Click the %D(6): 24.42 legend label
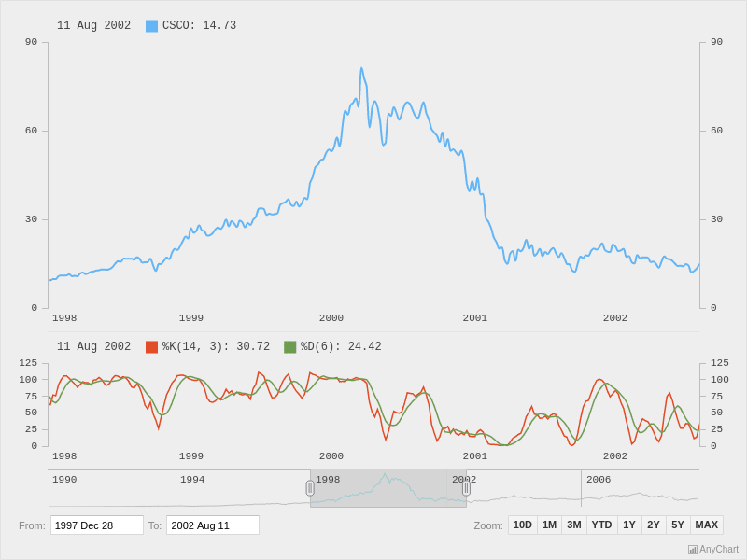Viewport: 747px width, 560px height. tap(341, 346)
